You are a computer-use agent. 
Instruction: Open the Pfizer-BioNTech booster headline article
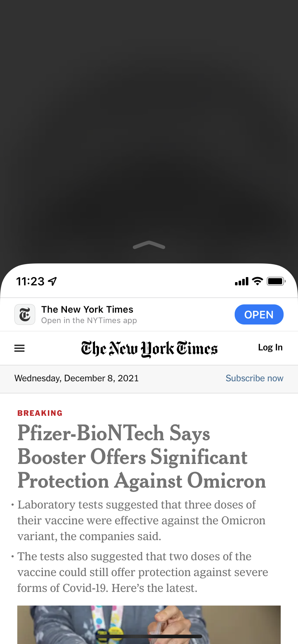[x=142, y=457]
